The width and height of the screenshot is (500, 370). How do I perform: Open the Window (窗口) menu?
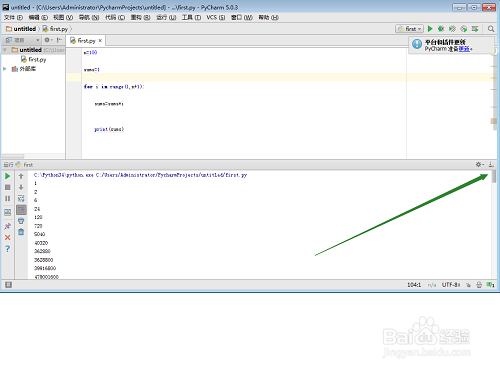[x=242, y=17]
